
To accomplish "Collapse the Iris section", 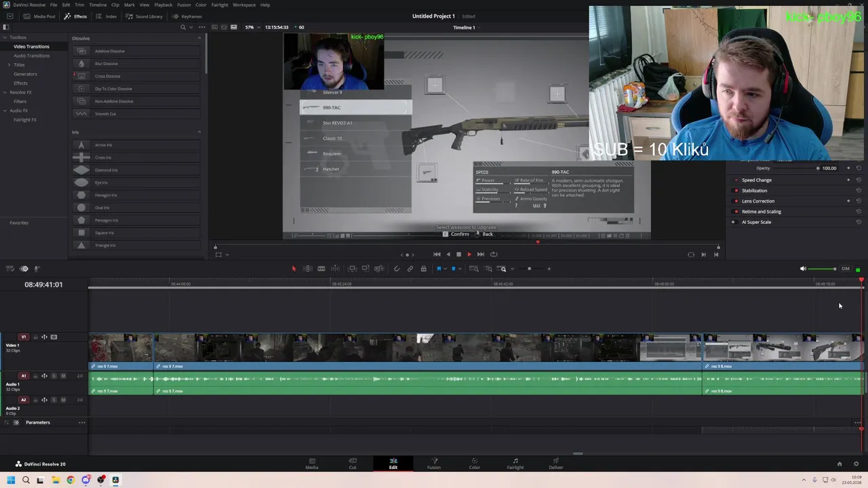I will click(199, 132).
